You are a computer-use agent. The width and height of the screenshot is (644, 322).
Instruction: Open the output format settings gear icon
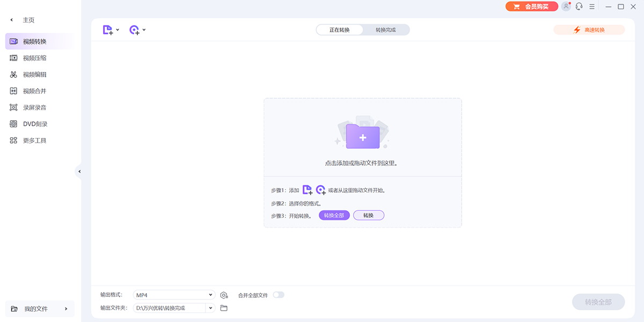pyautogui.click(x=224, y=295)
